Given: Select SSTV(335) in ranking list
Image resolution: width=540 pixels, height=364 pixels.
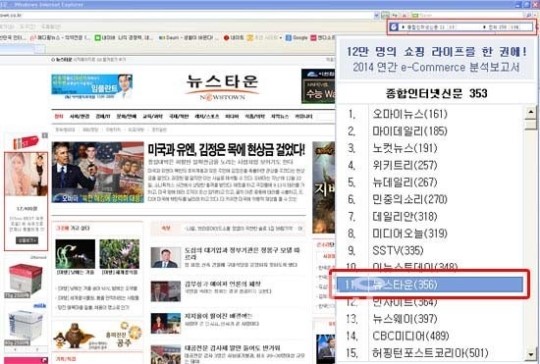Looking at the screenshot, I should 398,251.
